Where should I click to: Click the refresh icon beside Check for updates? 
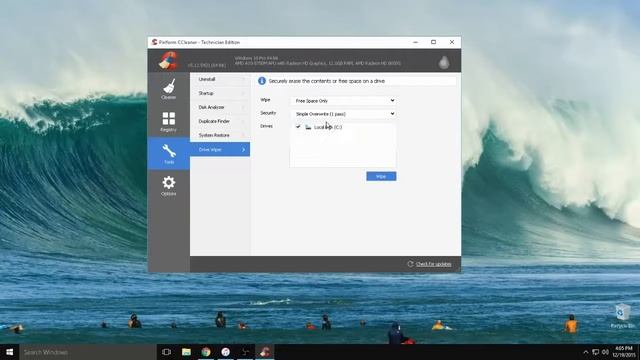pos(410,264)
